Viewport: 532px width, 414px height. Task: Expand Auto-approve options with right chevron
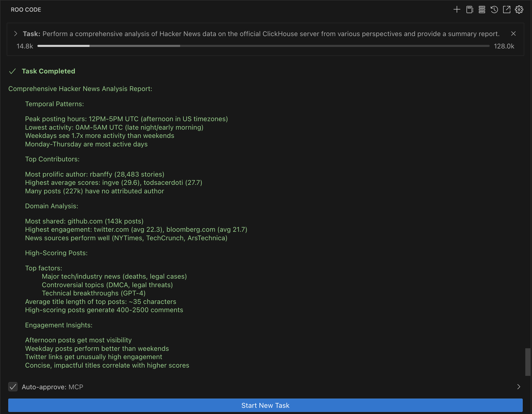click(x=519, y=387)
